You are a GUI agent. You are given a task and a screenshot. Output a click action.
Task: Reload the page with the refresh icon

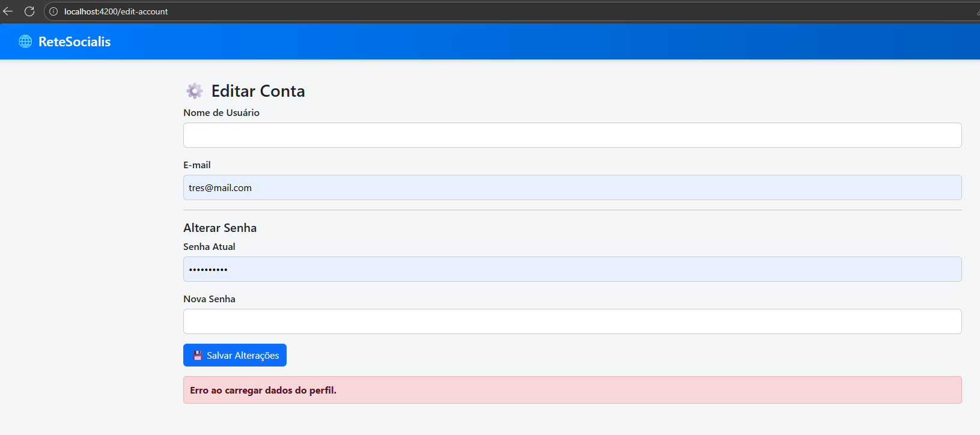(x=29, y=11)
